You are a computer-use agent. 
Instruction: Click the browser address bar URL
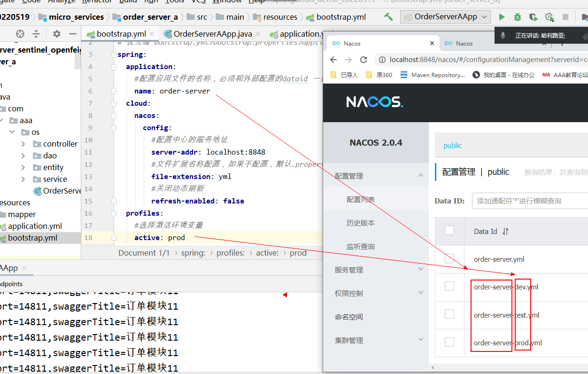pyautogui.click(x=488, y=60)
